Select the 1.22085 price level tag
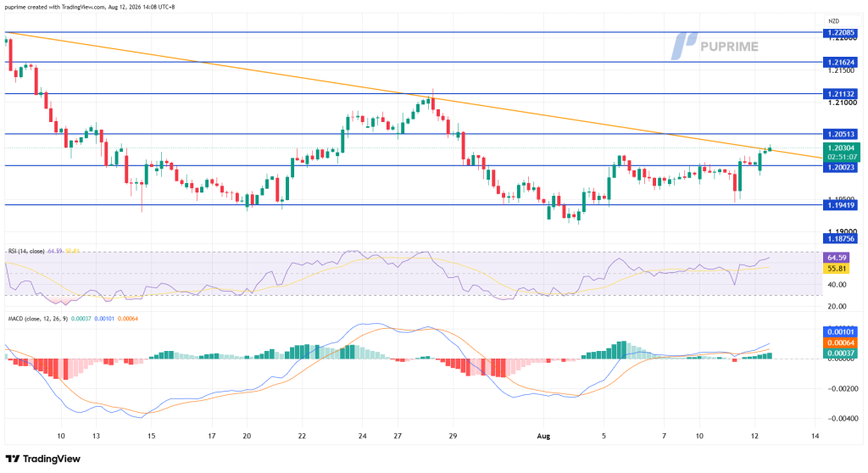Image resolution: width=868 pixels, height=473 pixels. tap(840, 33)
